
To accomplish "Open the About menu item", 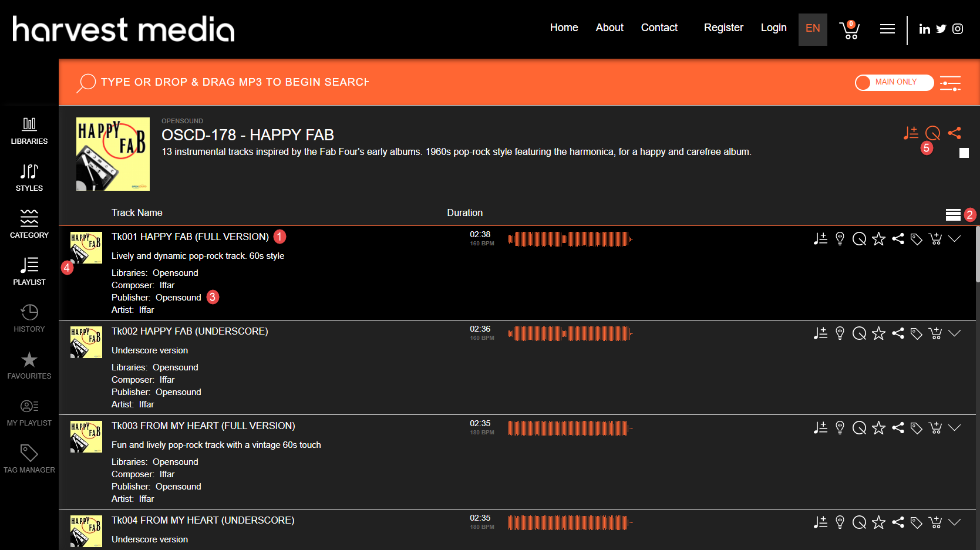I will (609, 28).
